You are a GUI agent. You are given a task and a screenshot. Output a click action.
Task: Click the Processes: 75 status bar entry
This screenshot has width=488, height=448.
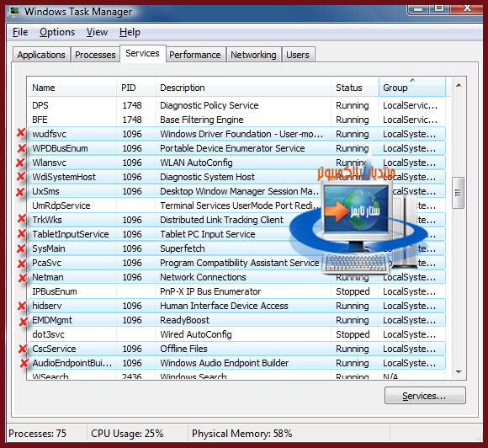(x=37, y=434)
